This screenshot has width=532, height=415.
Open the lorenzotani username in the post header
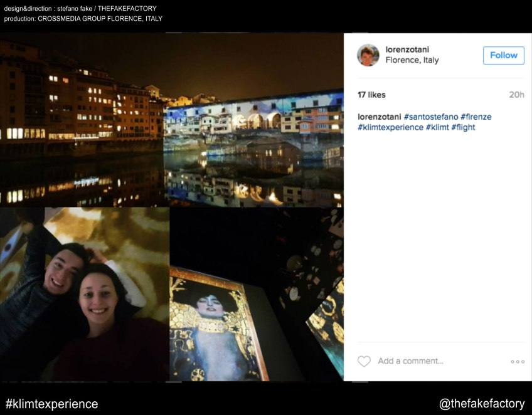[x=407, y=50]
